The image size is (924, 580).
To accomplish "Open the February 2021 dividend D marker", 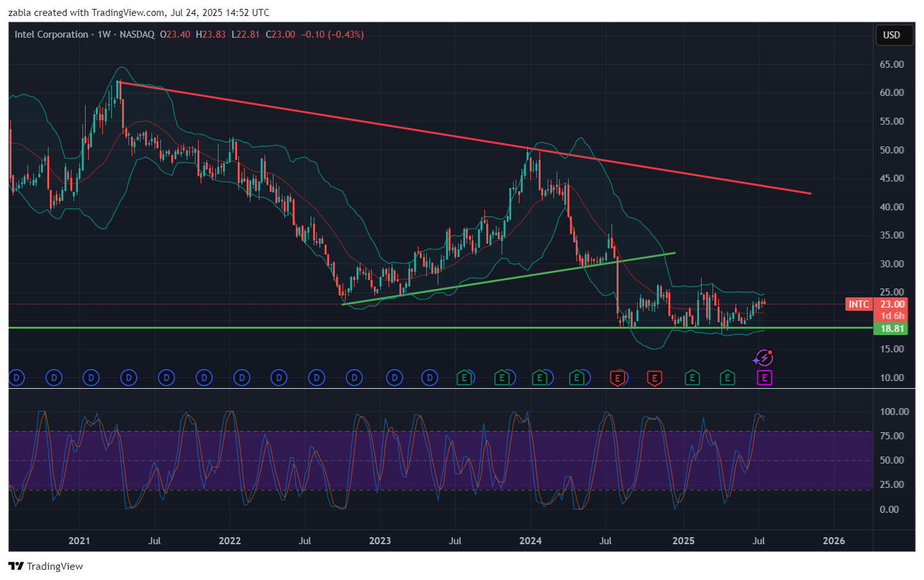I will click(x=91, y=378).
